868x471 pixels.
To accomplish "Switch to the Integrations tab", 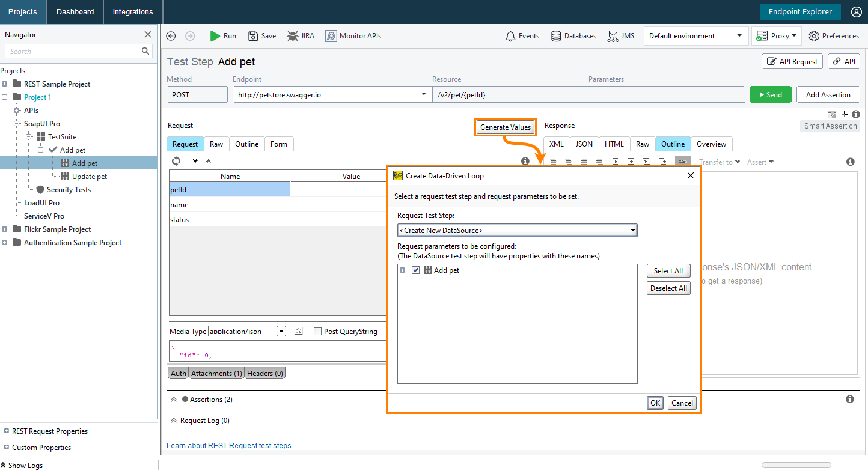I will point(133,12).
